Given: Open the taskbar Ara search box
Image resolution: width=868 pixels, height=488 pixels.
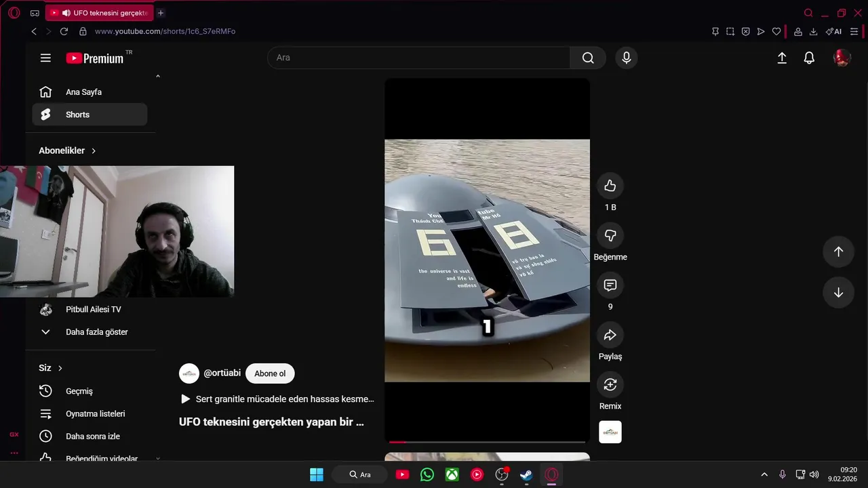Looking at the screenshot, I should (360, 474).
